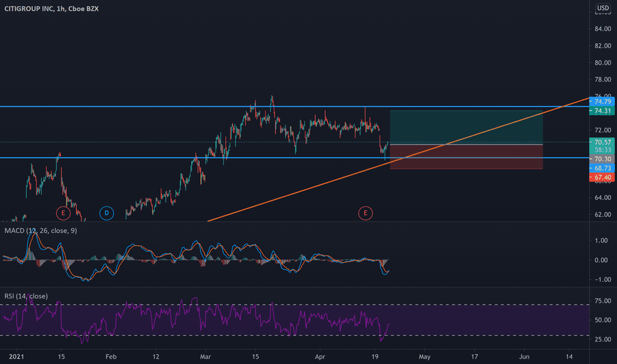
Task: Select the red stop-loss zone of long position
Action: (466, 157)
